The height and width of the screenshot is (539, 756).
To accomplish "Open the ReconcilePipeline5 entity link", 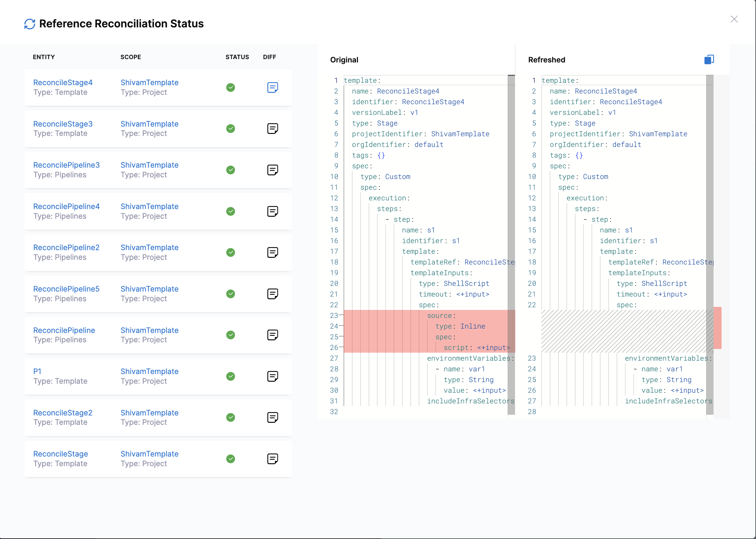I will point(66,289).
